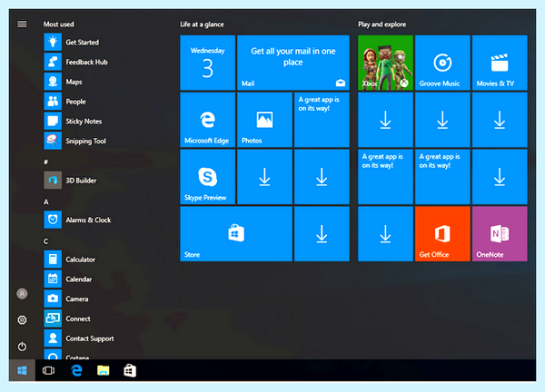
Task: Click the download tile below Groove Music
Action: point(442,120)
